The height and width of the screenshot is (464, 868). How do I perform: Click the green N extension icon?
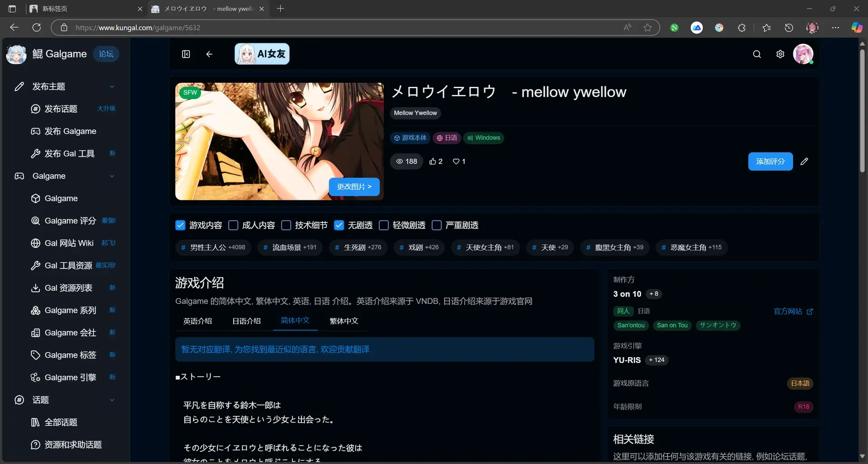point(674,28)
